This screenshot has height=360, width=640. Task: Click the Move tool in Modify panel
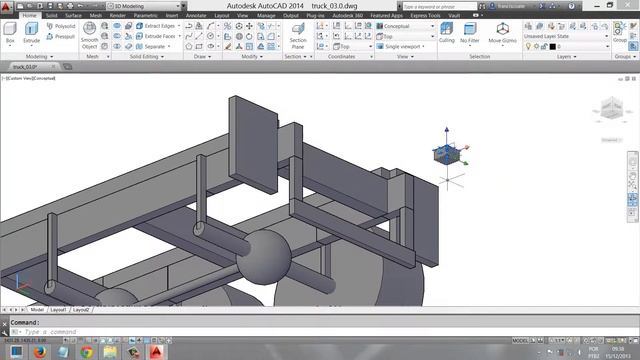pyautogui.click(x=249, y=26)
